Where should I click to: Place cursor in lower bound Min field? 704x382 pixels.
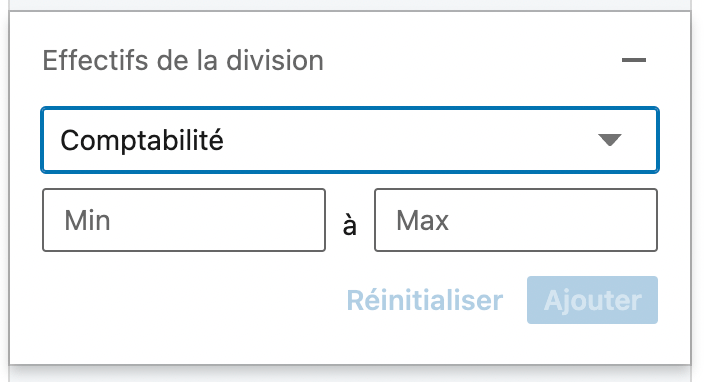click(x=184, y=220)
